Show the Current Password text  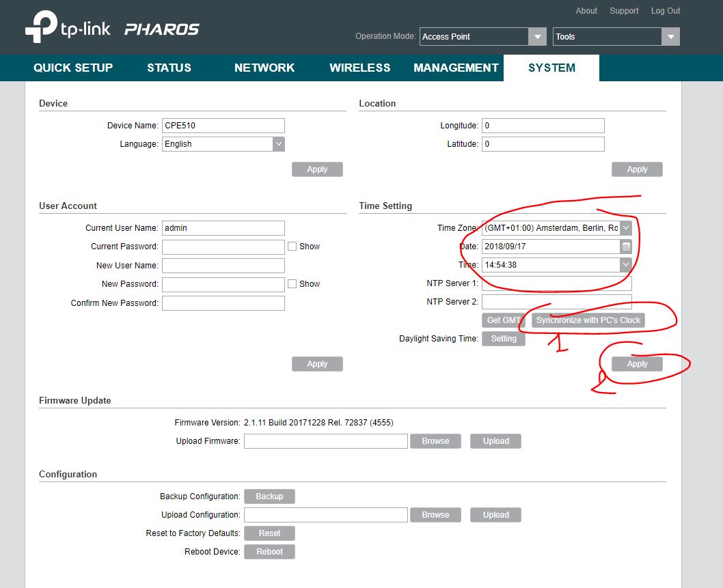point(292,247)
